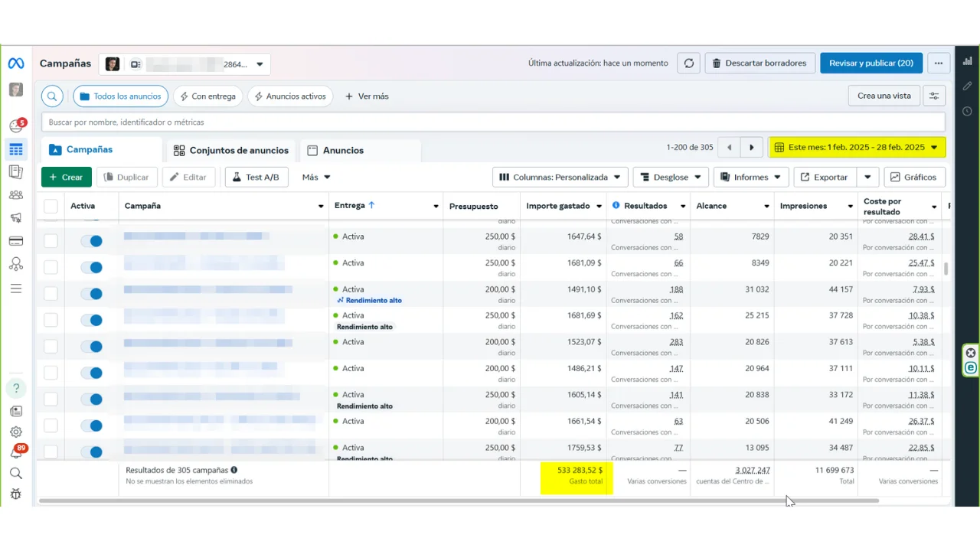Click the Meta logo icon

[16, 64]
